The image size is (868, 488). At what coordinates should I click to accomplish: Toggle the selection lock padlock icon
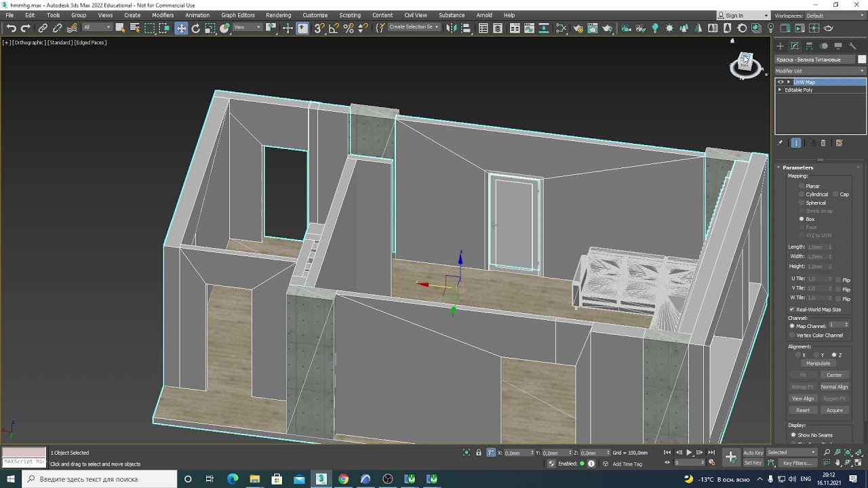pos(479,453)
